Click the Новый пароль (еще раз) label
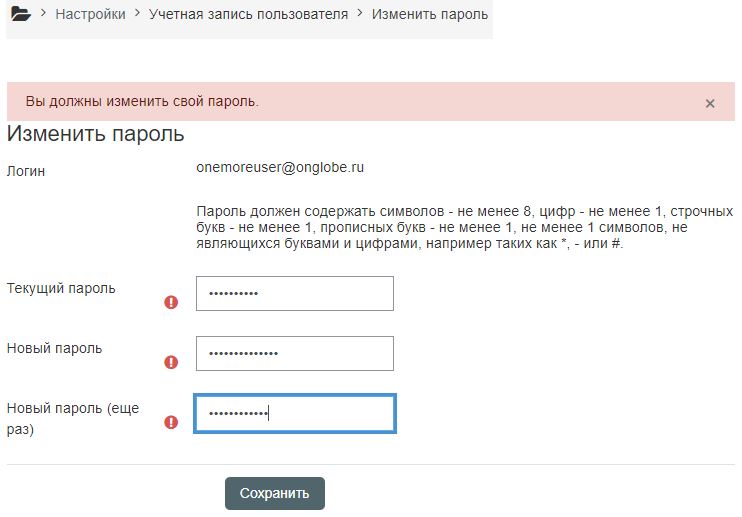 (72, 418)
